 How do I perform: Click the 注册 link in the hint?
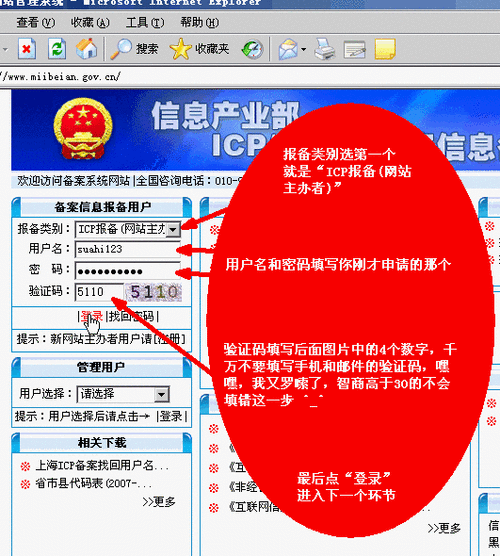168,339
